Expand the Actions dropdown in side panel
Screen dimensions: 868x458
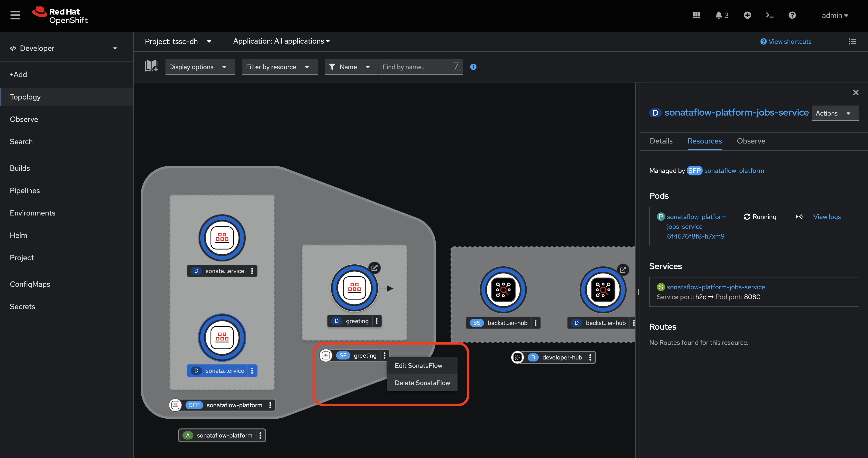click(x=835, y=113)
